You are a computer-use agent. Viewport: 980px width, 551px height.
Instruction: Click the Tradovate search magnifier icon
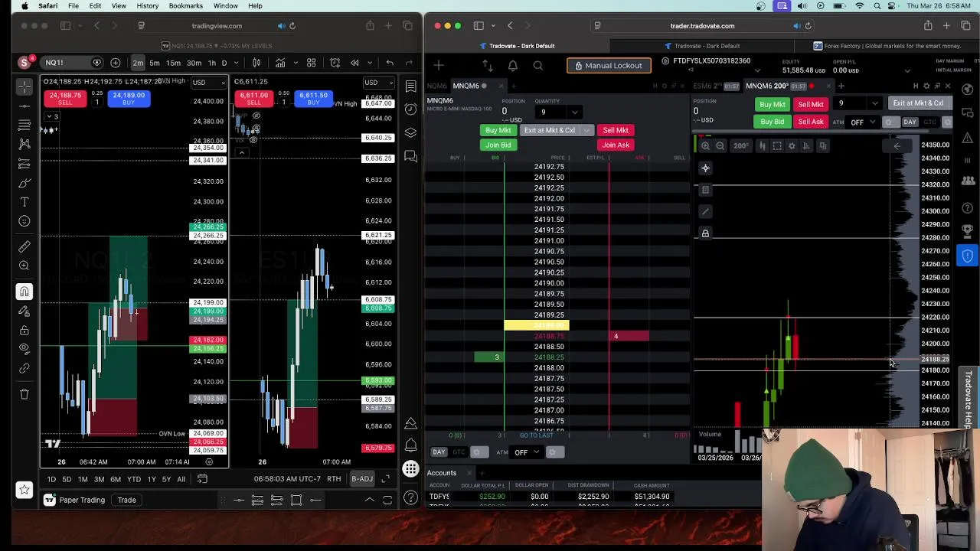point(537,66)
